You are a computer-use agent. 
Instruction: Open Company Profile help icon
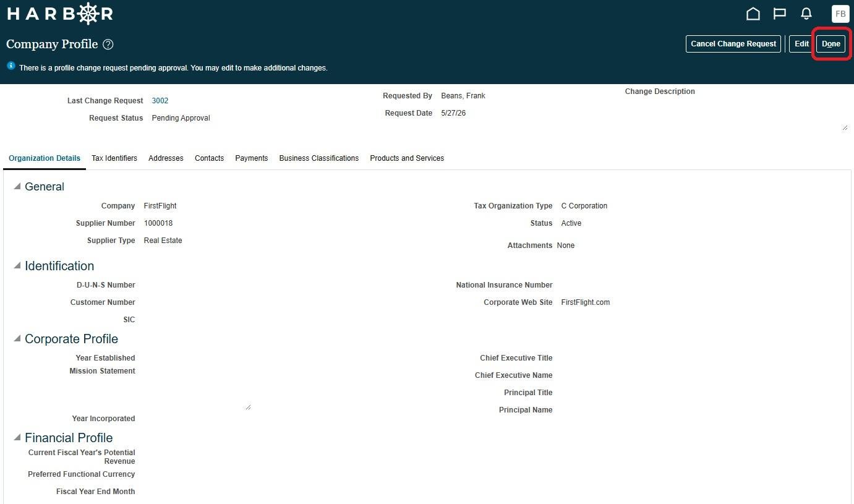[108, 45]
